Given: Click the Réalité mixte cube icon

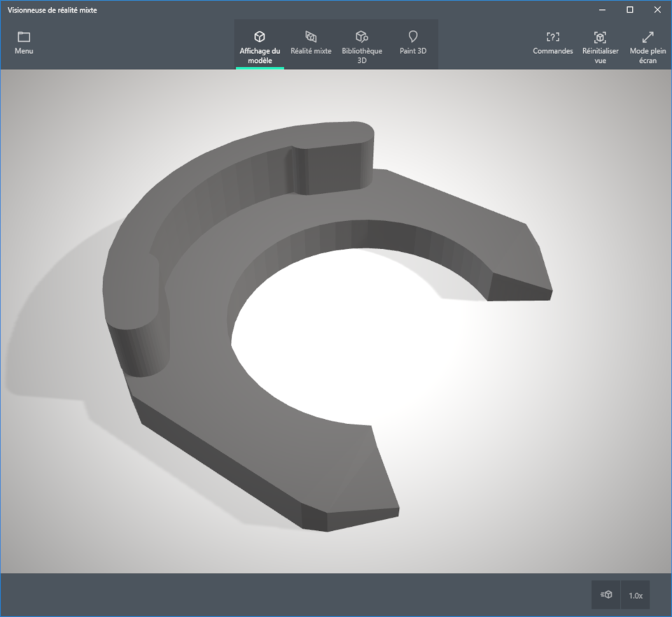Looking at the screenshot, I should click(x=311, y=36).
